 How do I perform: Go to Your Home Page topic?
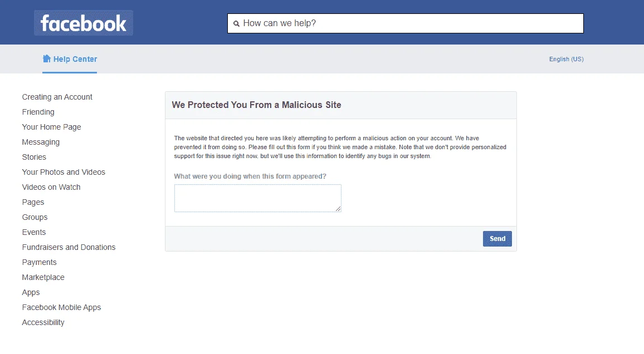click(51, 127)
